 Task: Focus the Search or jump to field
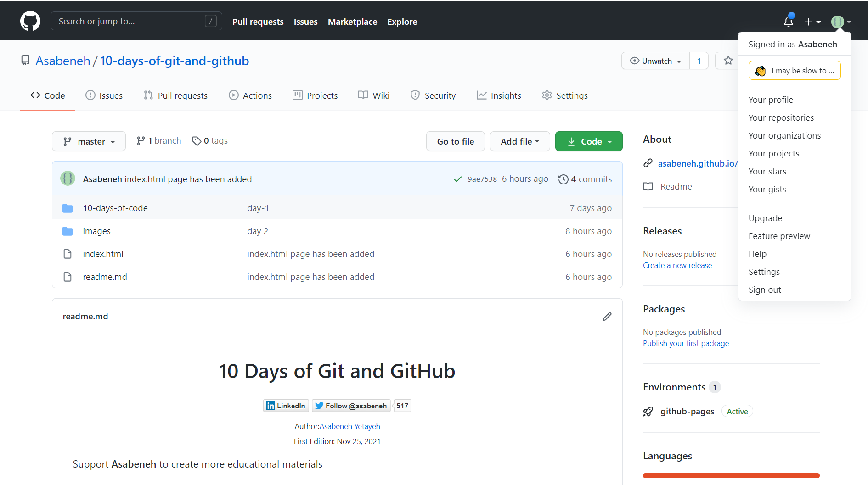pyautogui.click(x=136, y=21)
